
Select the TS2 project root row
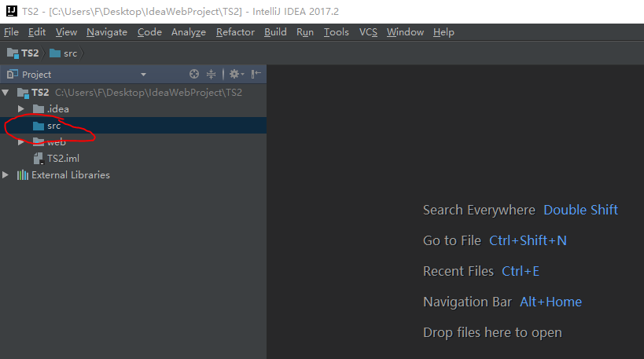(x=133, y=93)
